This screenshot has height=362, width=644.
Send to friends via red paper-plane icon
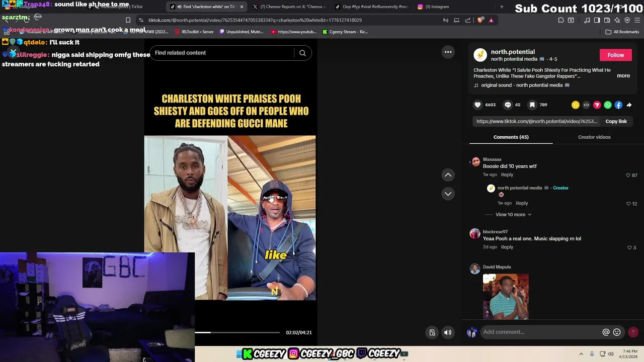click(597, 105)
